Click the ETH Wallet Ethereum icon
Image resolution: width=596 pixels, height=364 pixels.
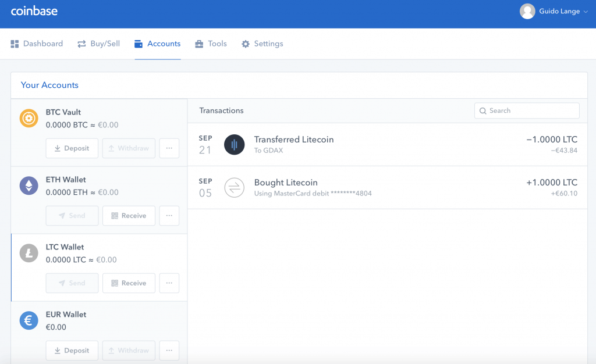pyautogui.click(x=29, y=185)
